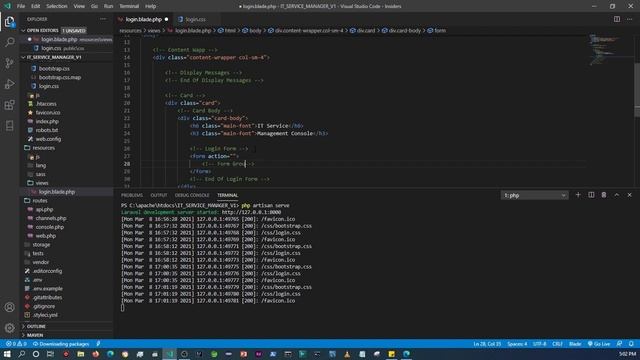
Task: Change language mode via Blade indicator
Action: point(575,344)
